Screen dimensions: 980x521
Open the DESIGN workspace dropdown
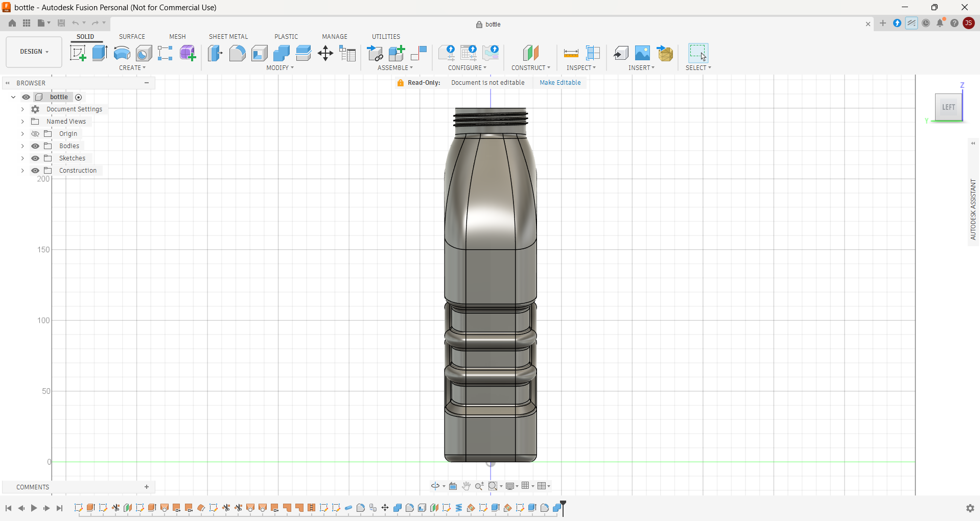(x=34, y=52)
